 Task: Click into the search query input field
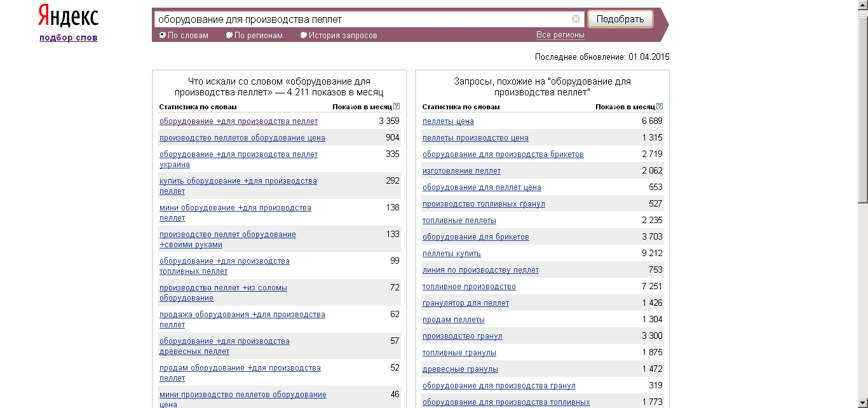[x=362, y=19]
